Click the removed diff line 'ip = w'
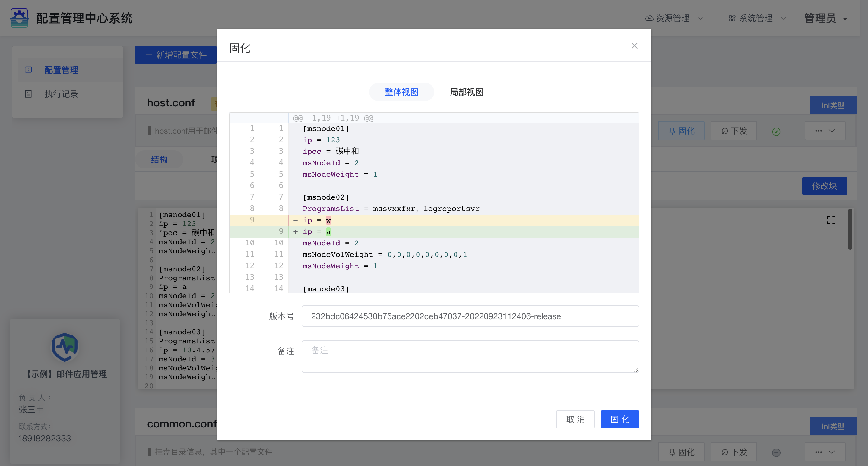Viewport: 868px width, 466px height. click(434, 220)
